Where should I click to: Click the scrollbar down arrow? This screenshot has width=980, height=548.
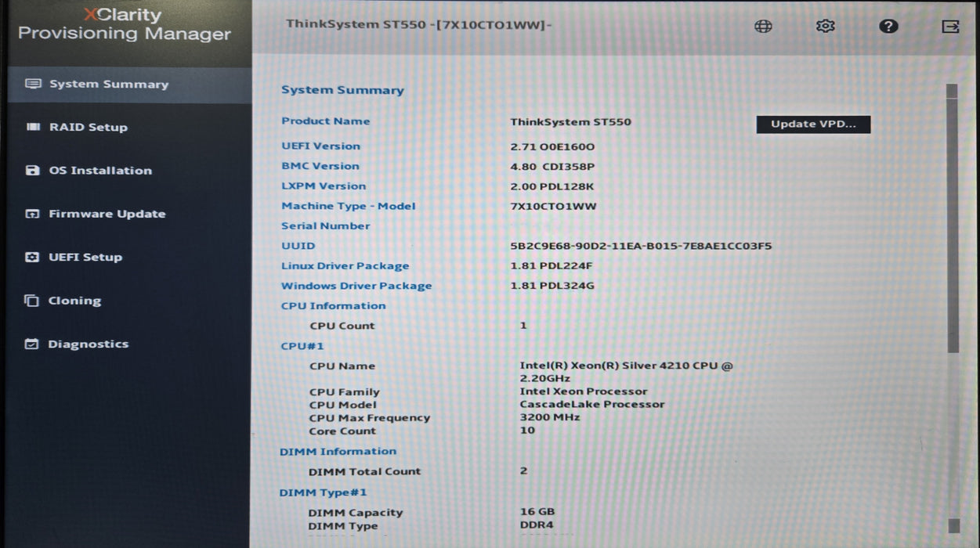[953, 526]
